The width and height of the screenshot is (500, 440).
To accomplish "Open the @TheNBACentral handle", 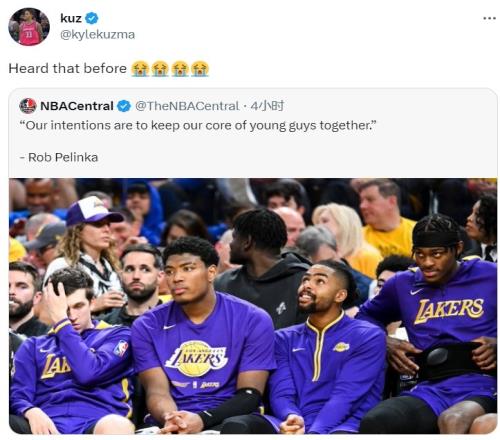I will [x=187, y=106].
